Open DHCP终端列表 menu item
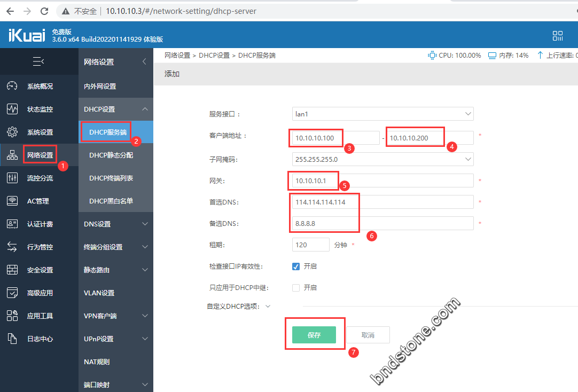 [116, 178]
